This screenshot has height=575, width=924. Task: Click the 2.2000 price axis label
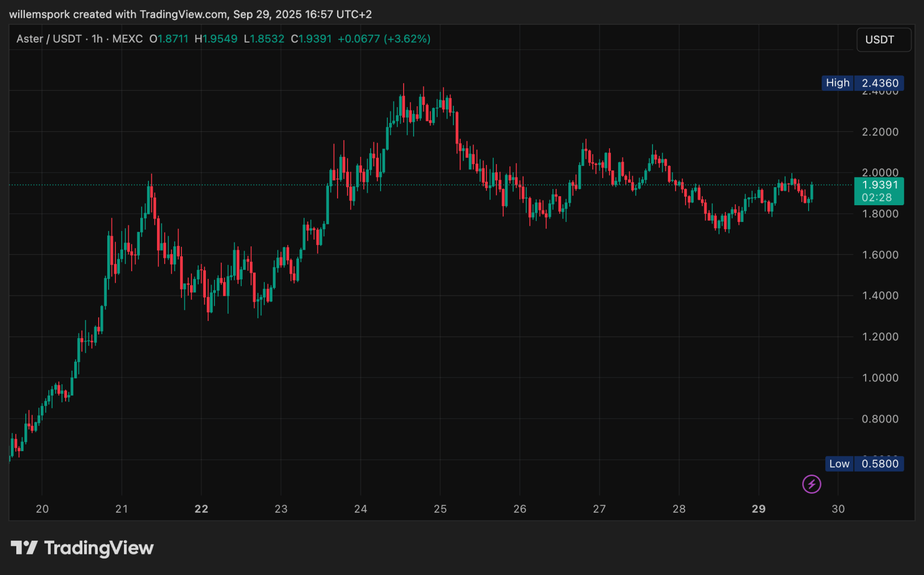880,132
